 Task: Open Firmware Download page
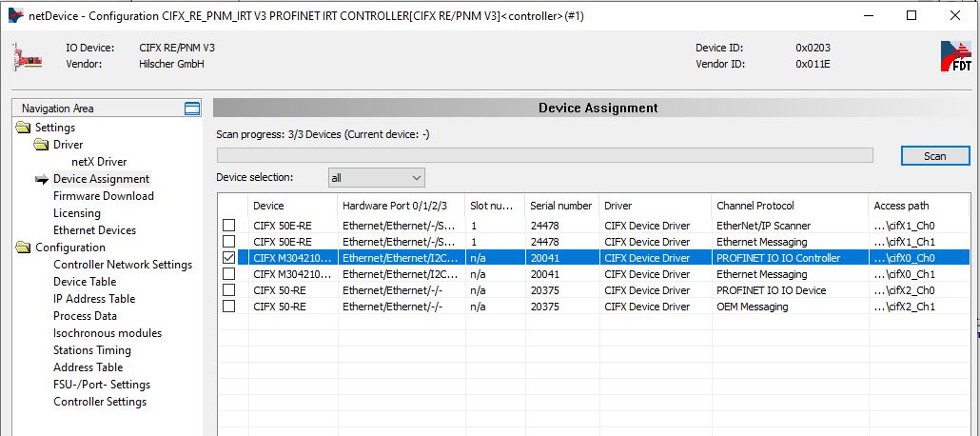pyautogui.click(x=103, y=196)
